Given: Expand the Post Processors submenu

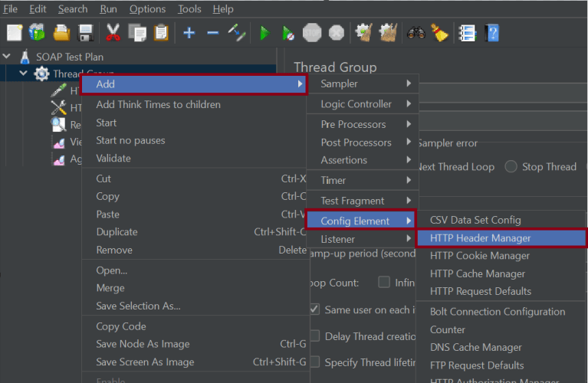Looking at the screenshot, I should [363, 142].
